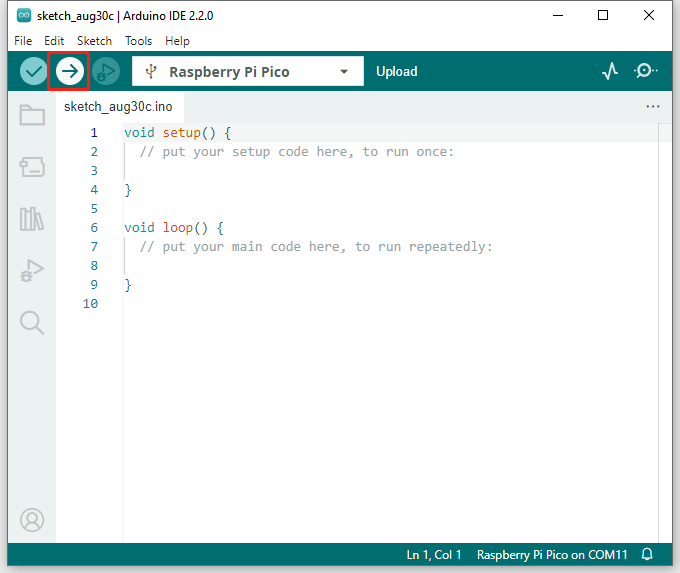The image size is (680, 573).
Task: Open the Edit menu
Action: pos(54,41)
